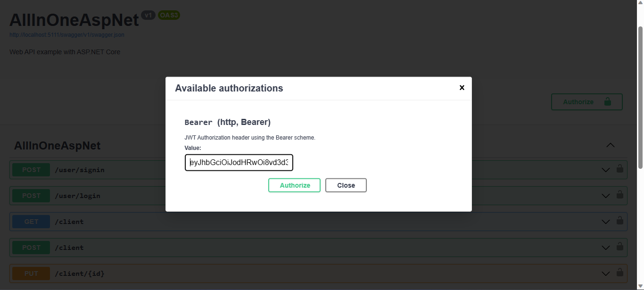Open the swagger.json link under title
This screenshot has width=644, height=290.
click(x=67, y=35)
